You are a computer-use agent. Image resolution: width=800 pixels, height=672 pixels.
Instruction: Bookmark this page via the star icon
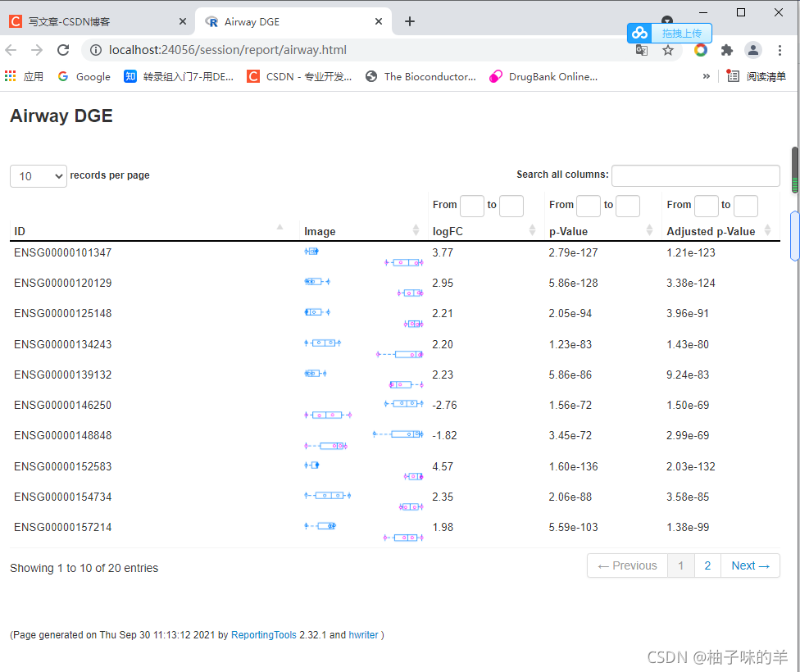[x=668, y=49]
